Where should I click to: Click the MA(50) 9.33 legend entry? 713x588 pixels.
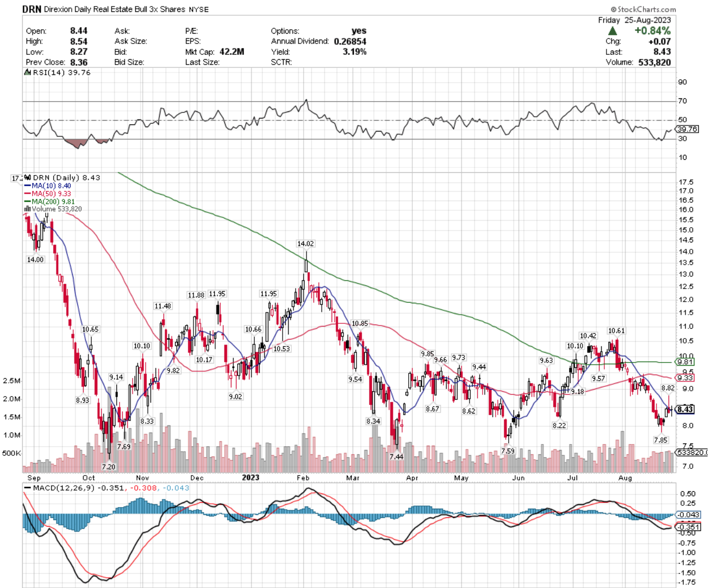pos(48,193)
